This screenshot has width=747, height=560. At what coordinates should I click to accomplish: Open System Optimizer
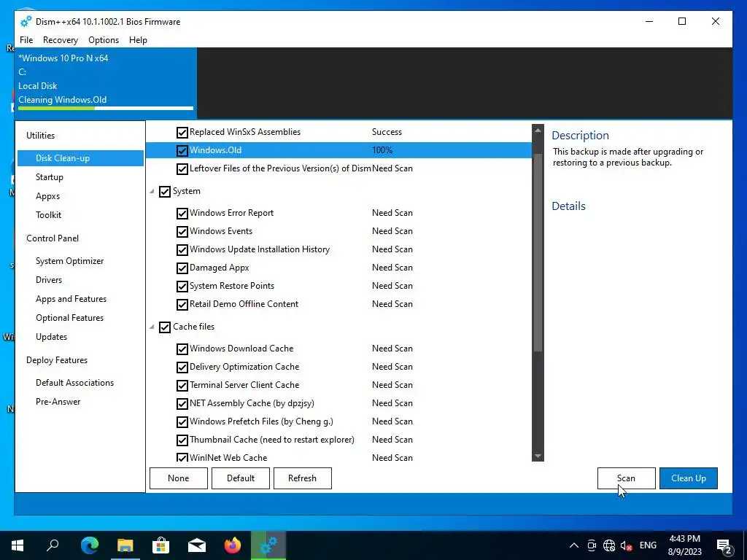[x=69, y=261]
